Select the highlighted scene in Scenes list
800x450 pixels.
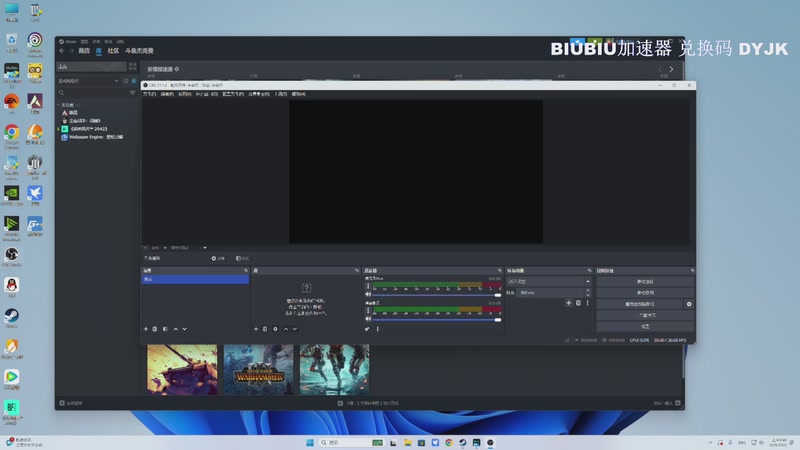[x=195, y=280]
